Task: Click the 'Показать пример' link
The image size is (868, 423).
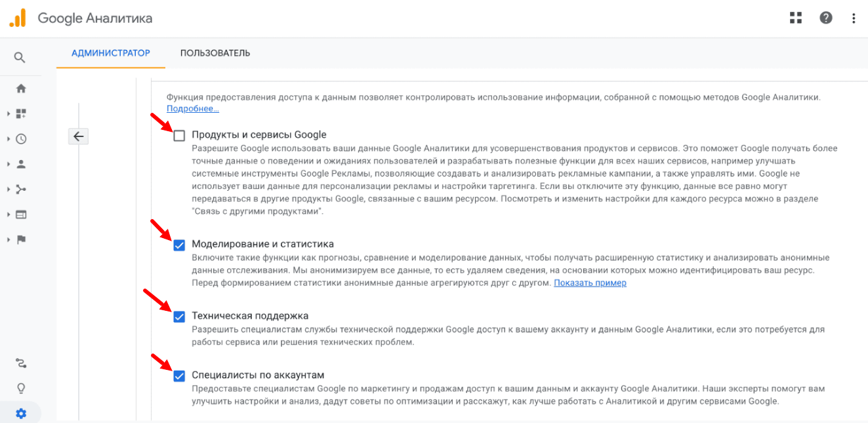Action: (590, 283)
